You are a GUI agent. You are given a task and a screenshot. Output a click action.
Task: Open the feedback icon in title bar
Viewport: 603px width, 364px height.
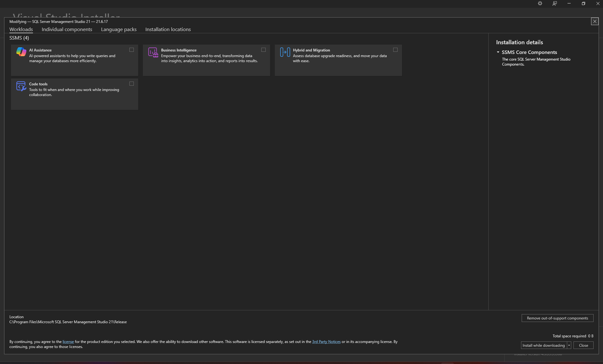[x=555, y=3]
